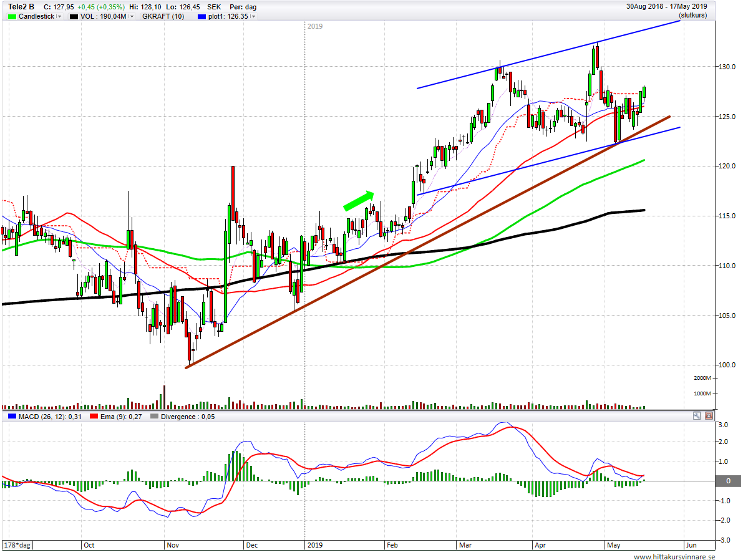Image resolution: width=743 pixels, height=560 pixels.
Task: Open MACD panel settings wrench icon
Action: coord(697,415)
